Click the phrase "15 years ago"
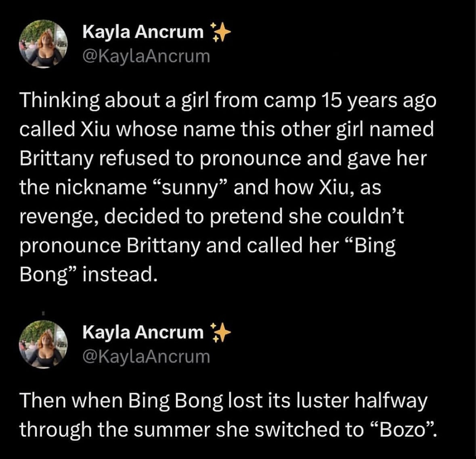The height and width of the screenshot is (459, 476). 378,101
